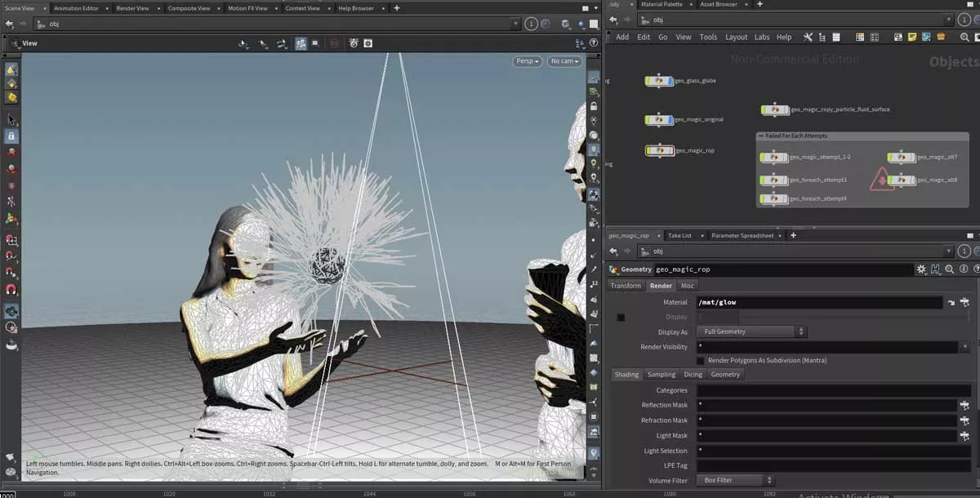The image size is (980, 498).
Task: Open the gear menu in parameter pane
Action: tap(921, 269)
